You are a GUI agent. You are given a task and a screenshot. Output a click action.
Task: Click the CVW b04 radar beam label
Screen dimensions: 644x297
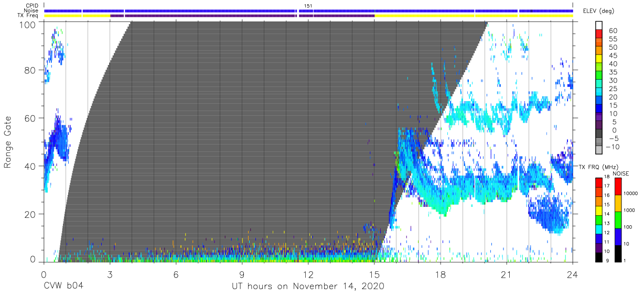[x=63, y=286]
